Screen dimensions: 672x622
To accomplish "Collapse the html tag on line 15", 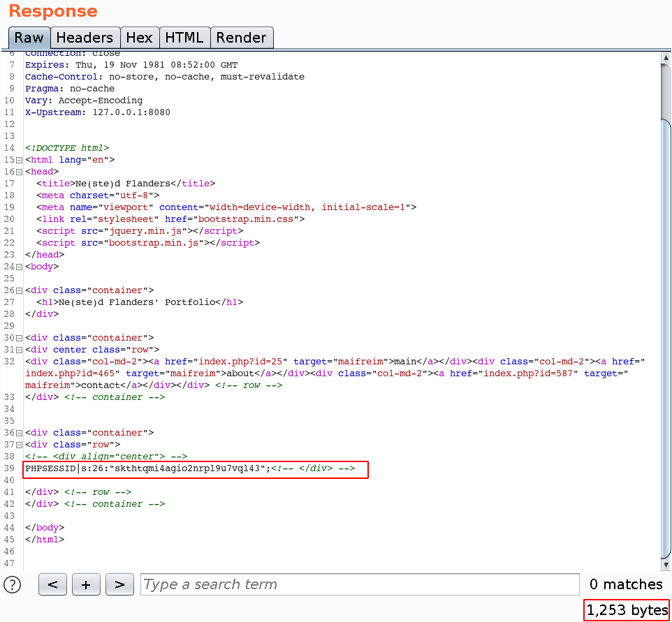I will (x=19, y=160).
